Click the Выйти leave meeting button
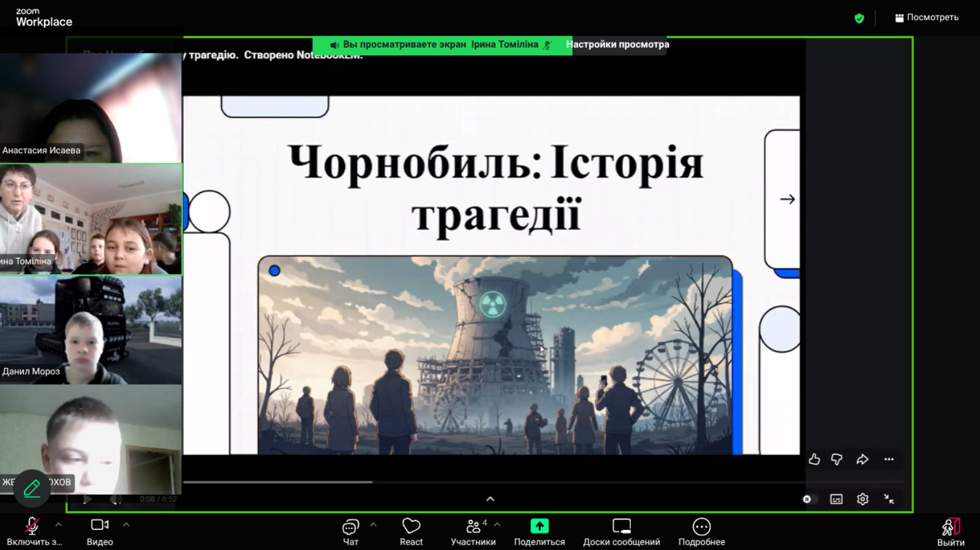Image resolution: width=980 pixels, height=550 pixels. click(x=951, y=532)
